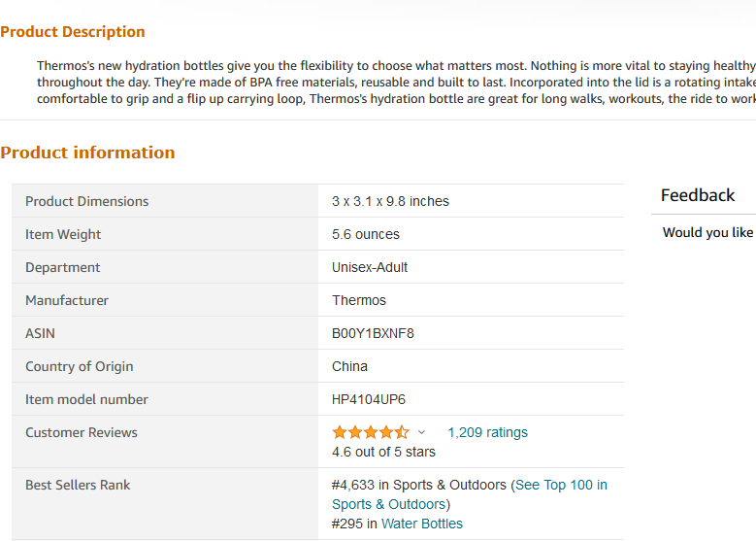Open the 1,209 ratings link
This screenshot has width=756, height=541.
(487, 432)
